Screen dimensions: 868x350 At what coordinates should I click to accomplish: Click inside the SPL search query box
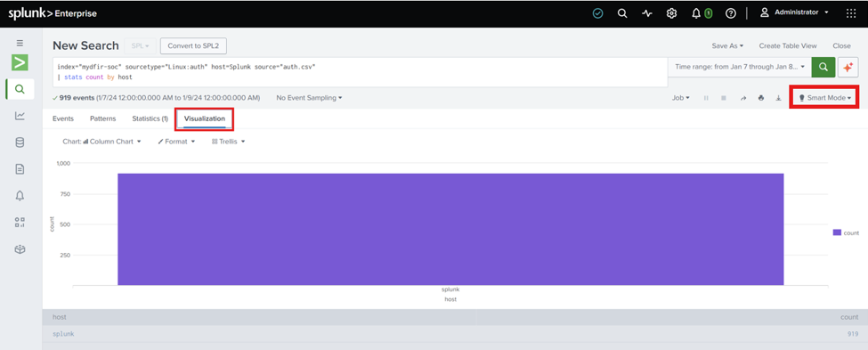tap(360, 72)
